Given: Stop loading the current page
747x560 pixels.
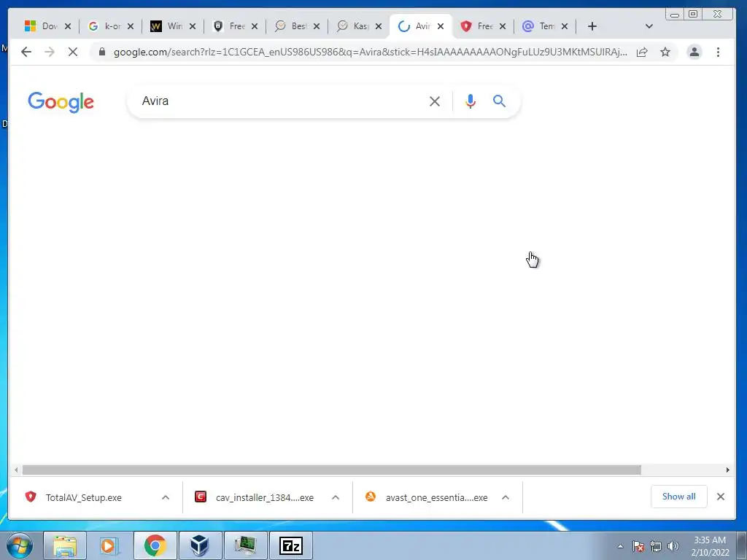Looking at the screenshot, I should (73, 52).
